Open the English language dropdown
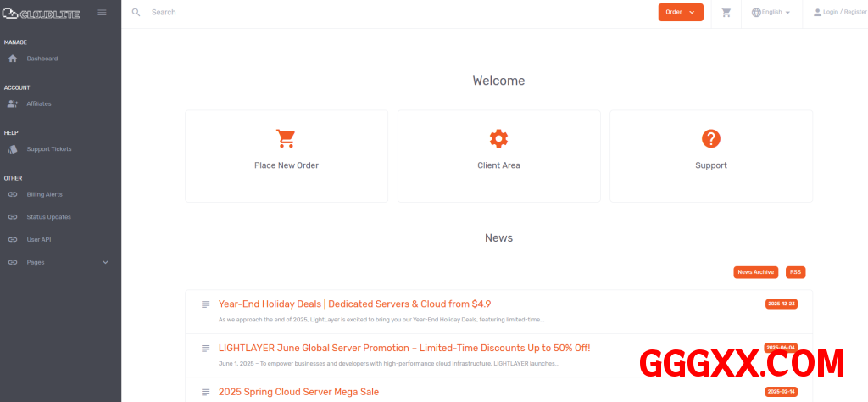868x402 pixels. (x=771, y=13)
